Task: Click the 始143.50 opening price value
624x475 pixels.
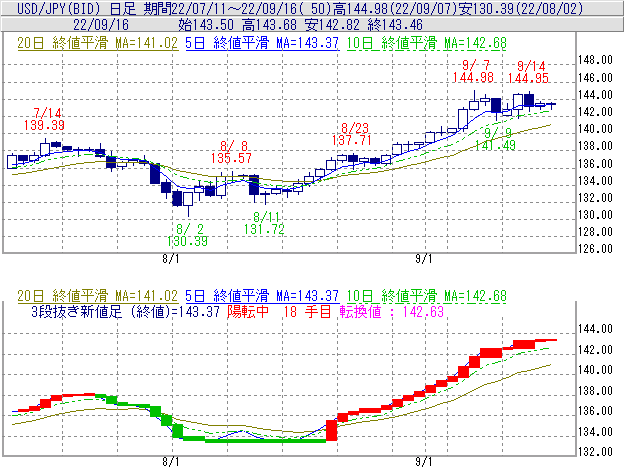Action: (206, 25)
